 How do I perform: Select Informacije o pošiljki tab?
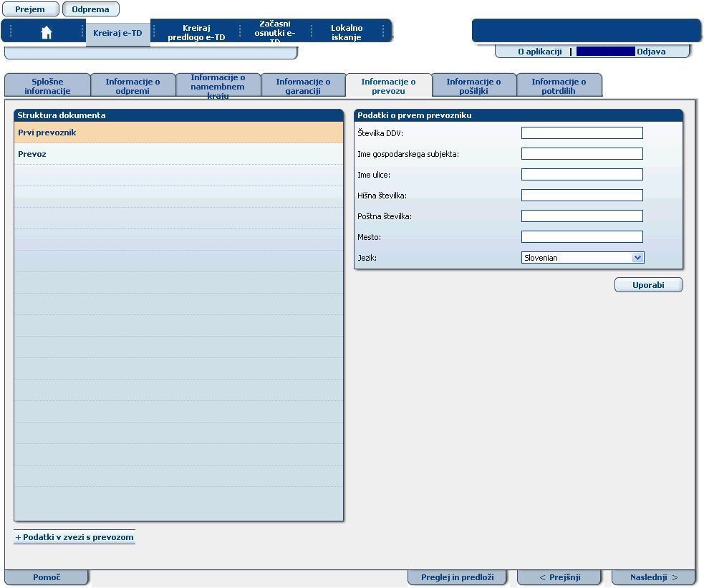click(x=473, y=86)
